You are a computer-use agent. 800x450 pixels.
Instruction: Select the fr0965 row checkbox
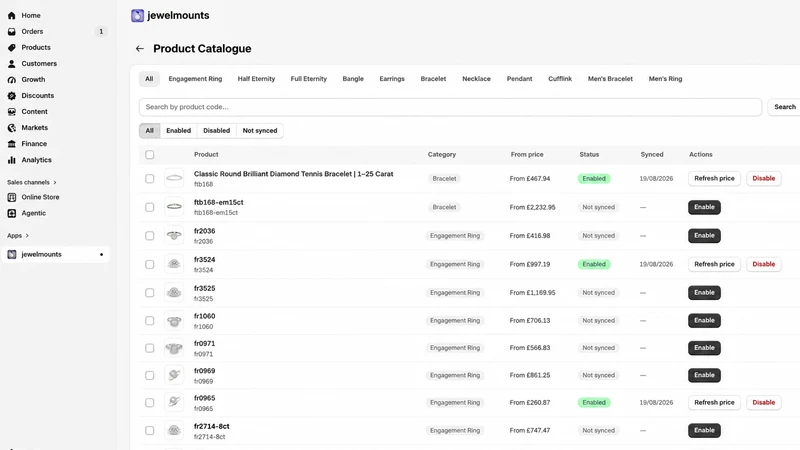pyautogui.click(x=149, y=403)
